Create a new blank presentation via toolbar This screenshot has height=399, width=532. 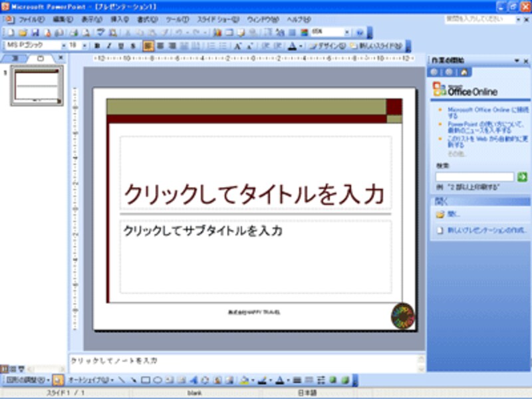coord(11,33)
